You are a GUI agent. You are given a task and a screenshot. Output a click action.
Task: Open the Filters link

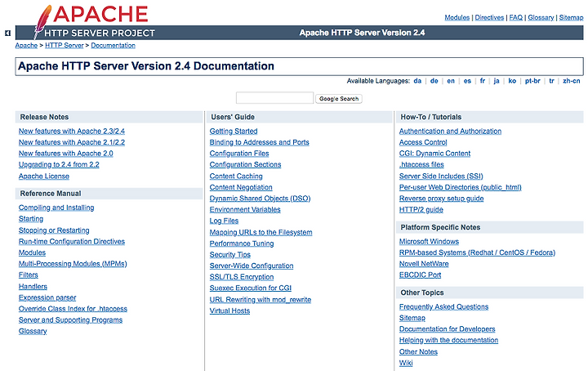click(28, 275)
